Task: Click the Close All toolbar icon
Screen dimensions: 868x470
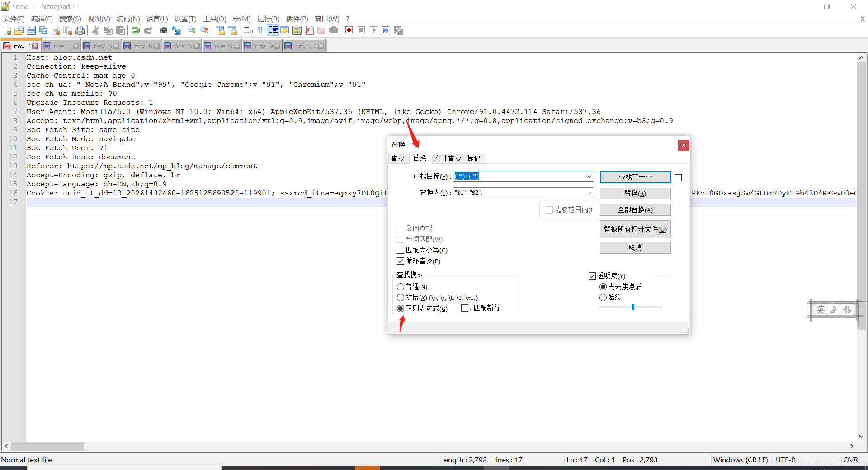Action: [68, 30]
